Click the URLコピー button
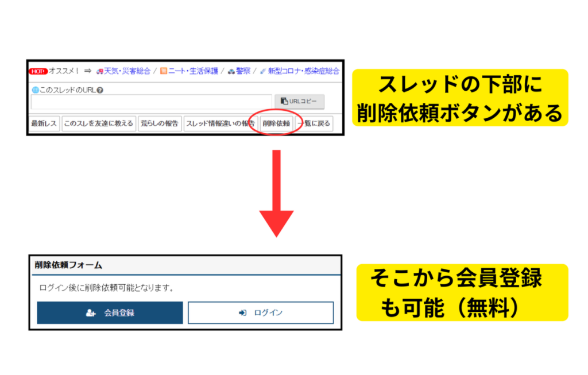Screen dimensions: 588x375 (x=299, y=101)
